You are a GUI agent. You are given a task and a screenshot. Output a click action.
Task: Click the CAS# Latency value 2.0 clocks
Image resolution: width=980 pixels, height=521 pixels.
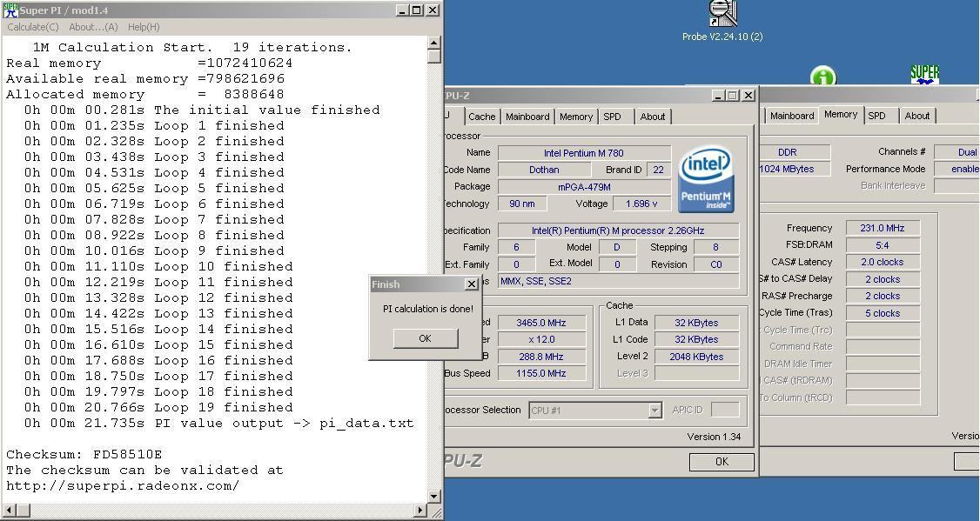click(x=883, y=263)
